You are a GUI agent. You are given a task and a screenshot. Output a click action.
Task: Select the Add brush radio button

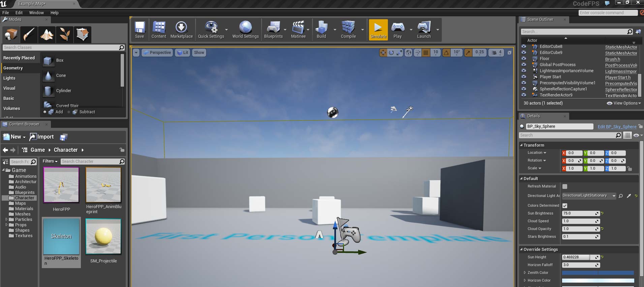click(x=45, y=112)
